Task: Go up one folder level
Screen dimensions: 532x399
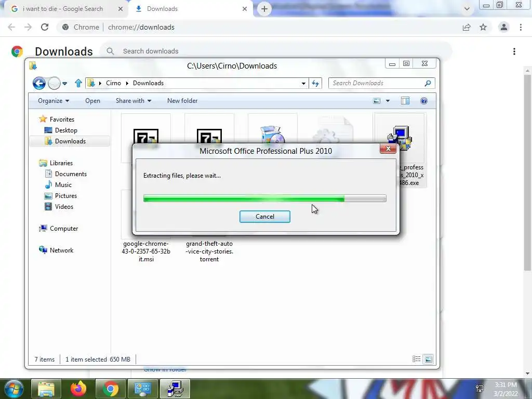Action: click(x=78, y=83)
